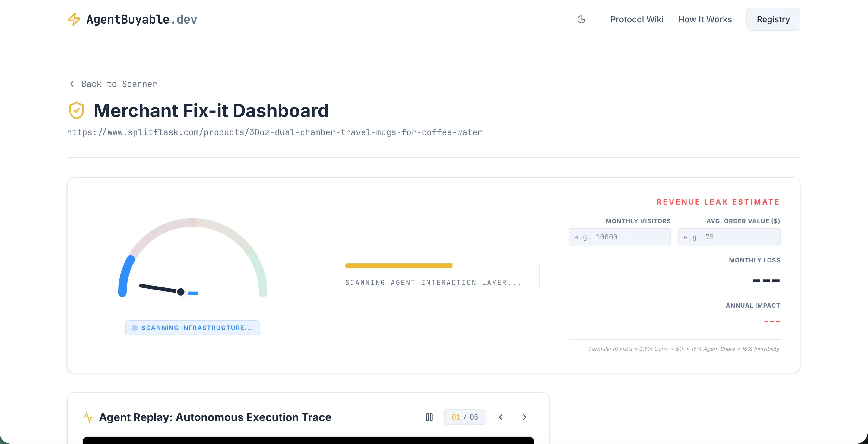Click the Monthly Loss dashes placeholder value
This screenshot has width=868, height=444.
pos(766,280)
